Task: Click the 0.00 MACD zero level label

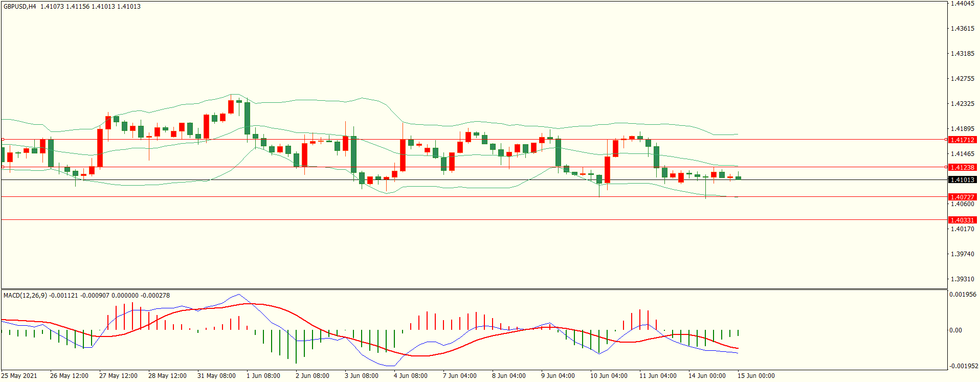Action: point(955,330)
